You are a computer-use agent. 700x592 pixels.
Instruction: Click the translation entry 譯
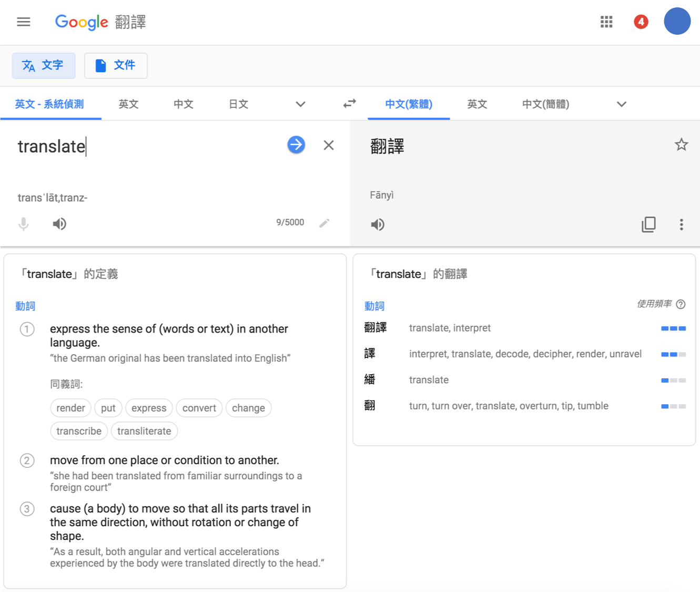point(370,354)
